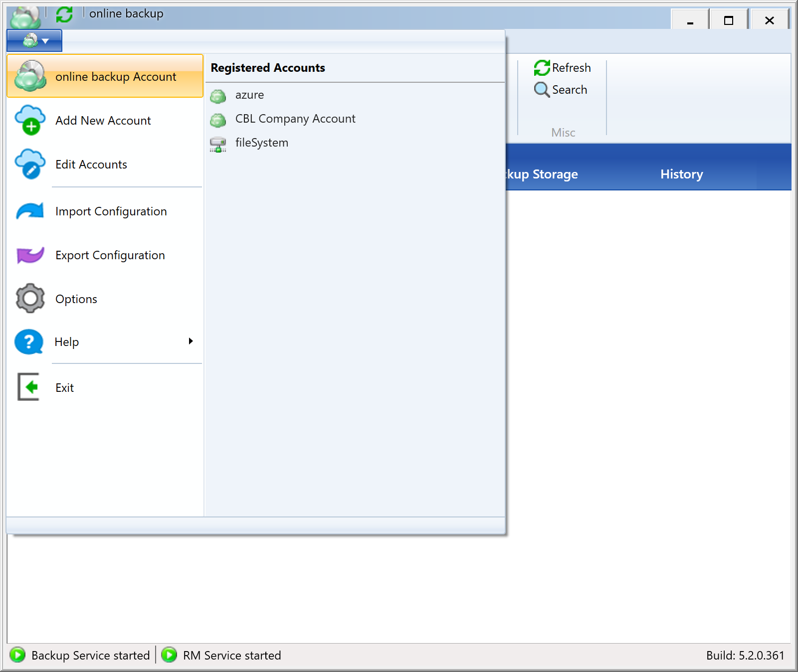This screenshot has width=798, height=672.
Task: Open the Help submenu
Action: pyautogui.click(x=105, y=342)
